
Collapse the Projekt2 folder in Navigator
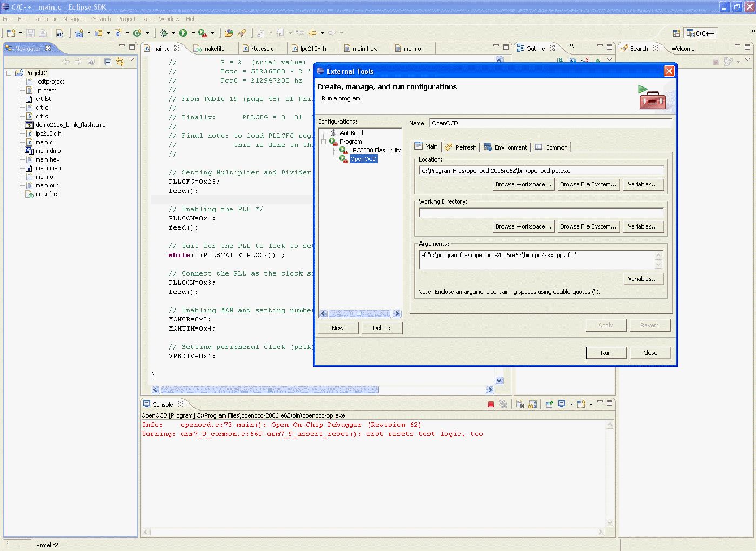[x=9, y=73]
